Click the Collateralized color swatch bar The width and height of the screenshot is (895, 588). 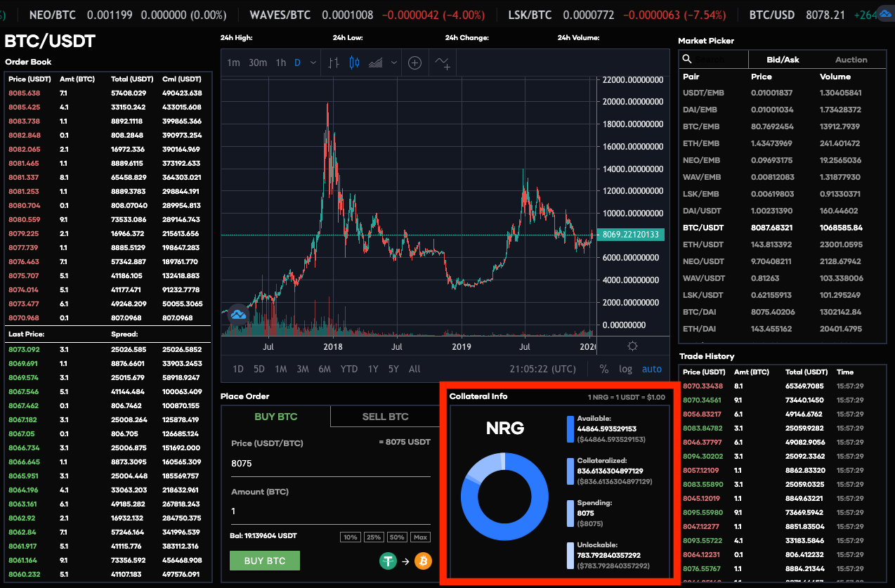pos(570,471)
